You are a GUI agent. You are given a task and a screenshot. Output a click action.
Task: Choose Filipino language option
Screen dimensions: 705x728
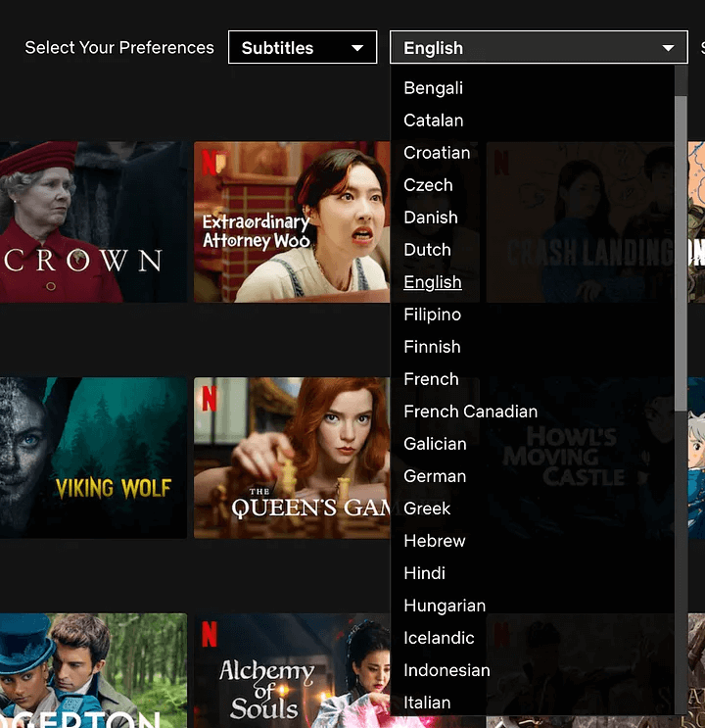point(432,315)
